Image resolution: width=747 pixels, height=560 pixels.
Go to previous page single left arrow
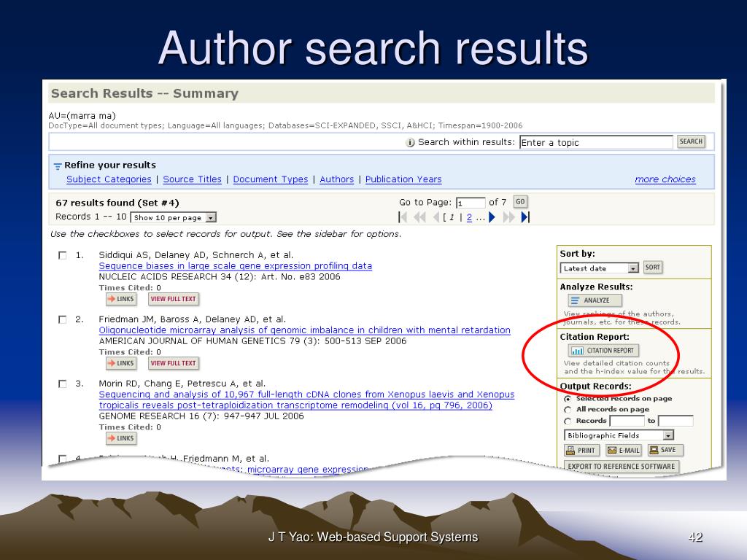pyautogui.click(x=436, y=217)
